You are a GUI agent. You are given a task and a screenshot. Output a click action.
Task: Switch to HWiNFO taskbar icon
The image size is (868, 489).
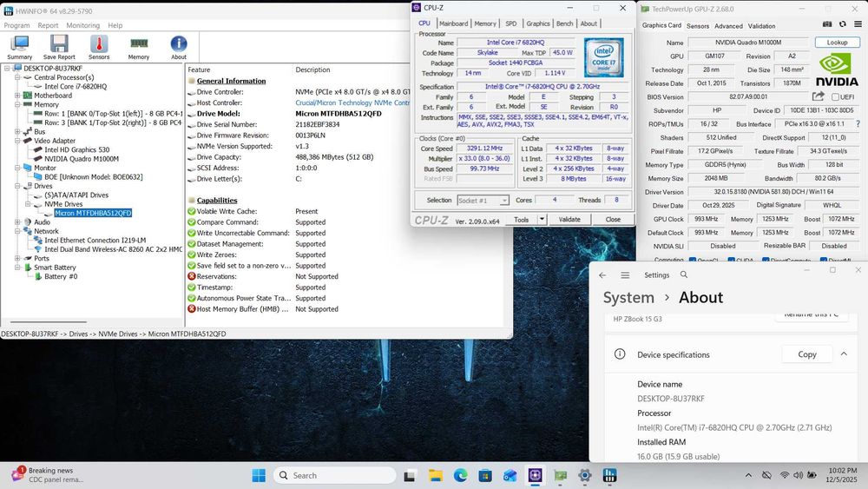[610, 475]
